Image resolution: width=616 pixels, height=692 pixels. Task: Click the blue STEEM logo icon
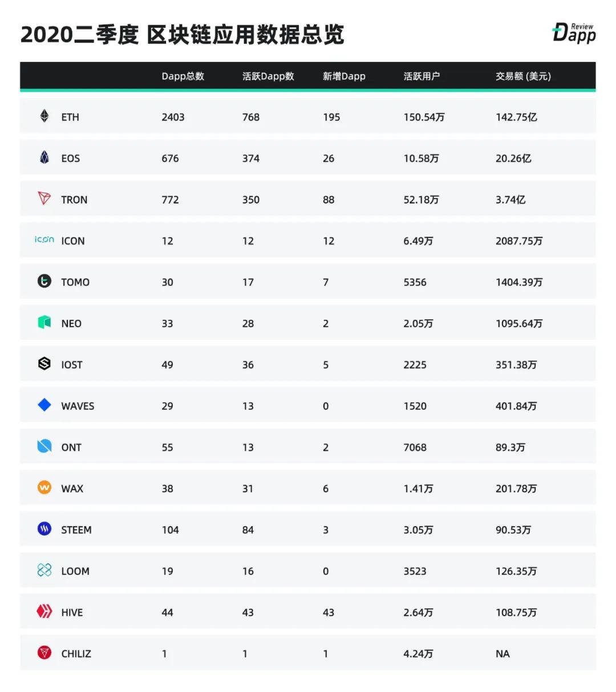[44, 529]
